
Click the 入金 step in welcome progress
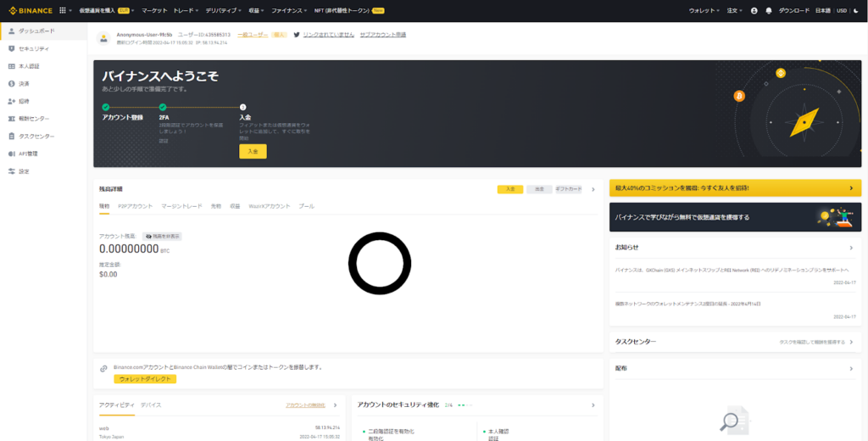(x=245, y=117)
